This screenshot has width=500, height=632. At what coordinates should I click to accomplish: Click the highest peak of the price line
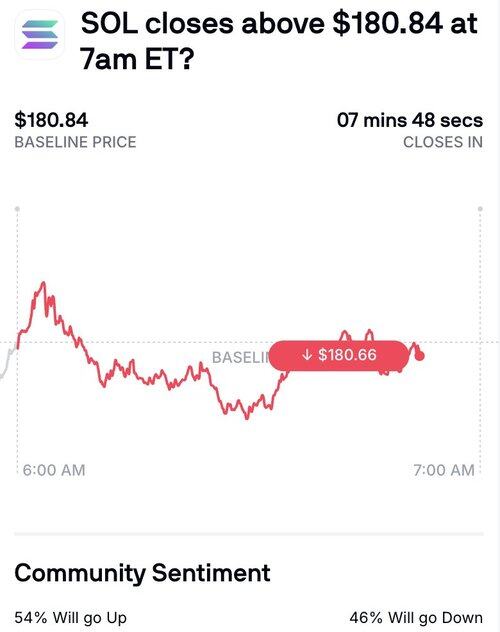tap(43, 283)
